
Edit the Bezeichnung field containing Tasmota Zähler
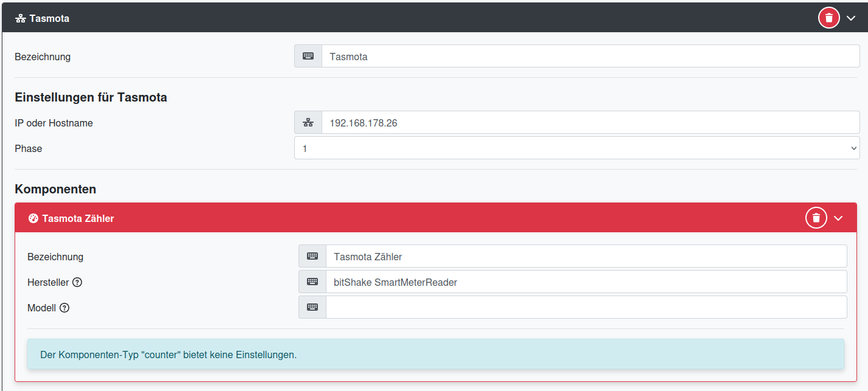(587, 256)
